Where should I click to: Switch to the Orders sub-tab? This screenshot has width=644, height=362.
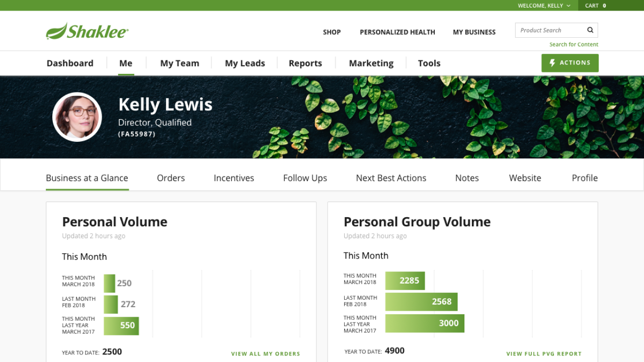[171, 178]
